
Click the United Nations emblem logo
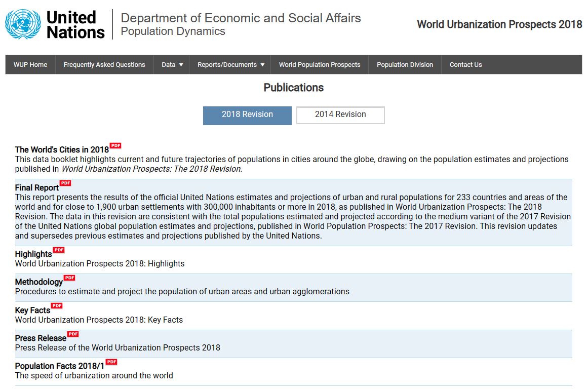[x=23, y=24]
